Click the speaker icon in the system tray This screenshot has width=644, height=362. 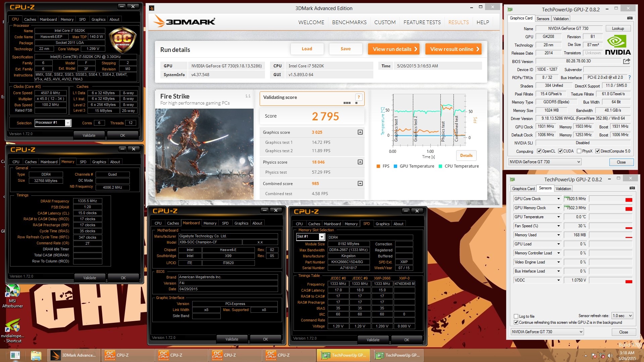tap(610, 355)
